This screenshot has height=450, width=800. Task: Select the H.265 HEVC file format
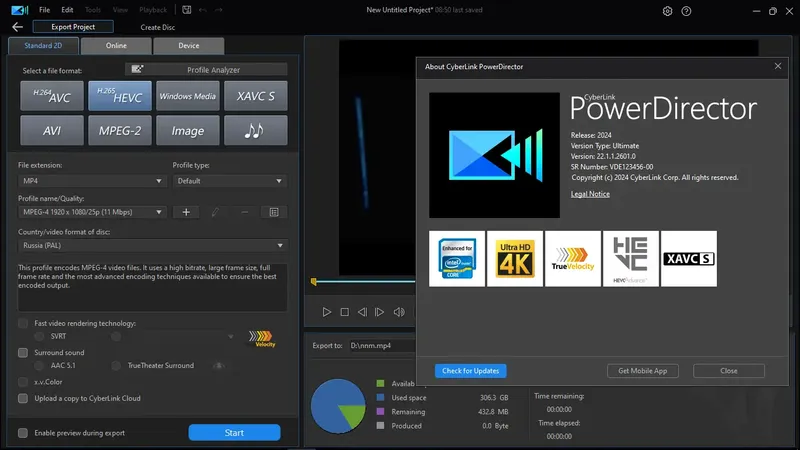click(120, 96)
